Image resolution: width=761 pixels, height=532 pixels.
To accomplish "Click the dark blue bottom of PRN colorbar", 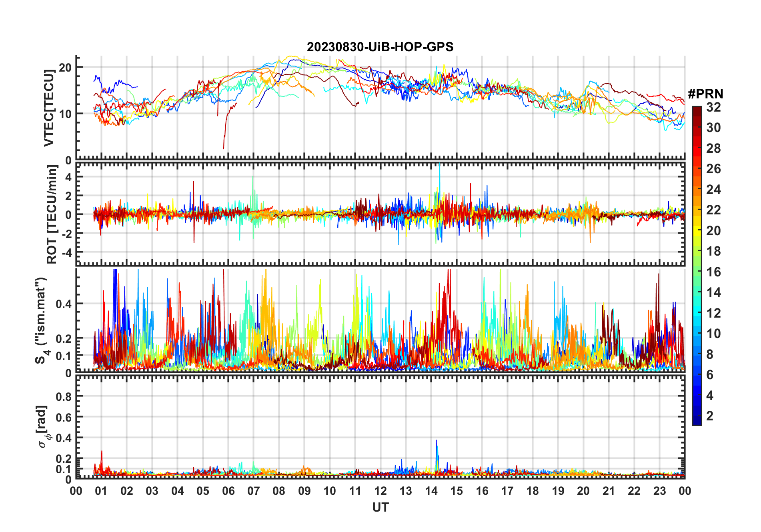I will [x=697, y=422].
